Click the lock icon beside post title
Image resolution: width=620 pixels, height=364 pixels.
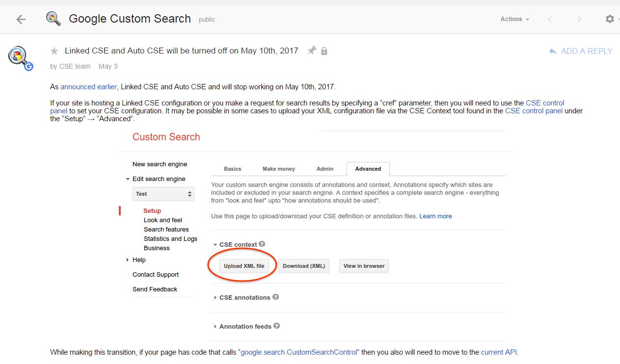(324, 51)
